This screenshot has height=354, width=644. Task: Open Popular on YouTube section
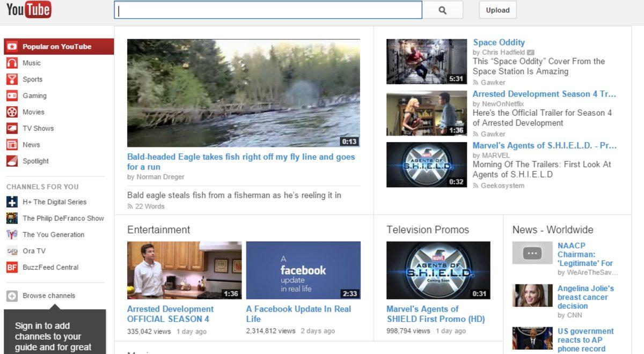[x=59, y=47]
